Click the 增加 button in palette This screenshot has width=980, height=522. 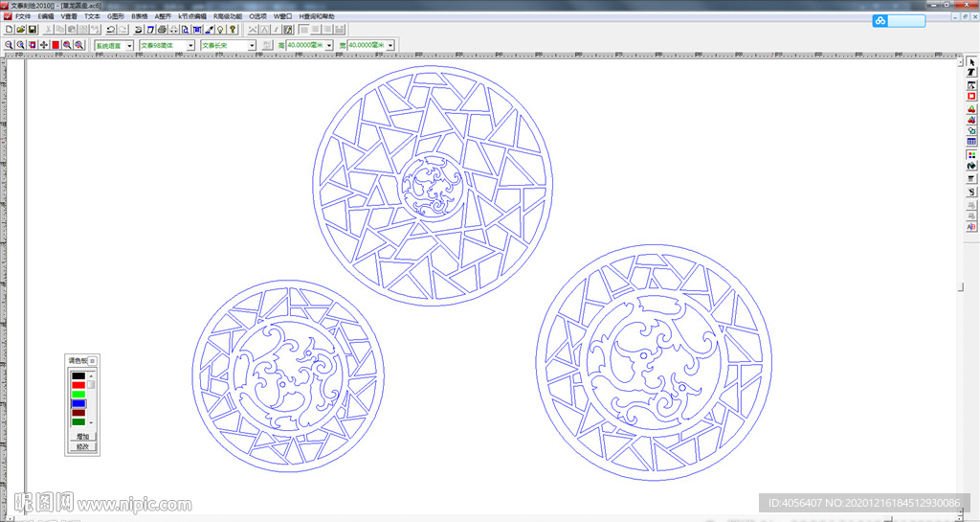(x=82, y=437)
